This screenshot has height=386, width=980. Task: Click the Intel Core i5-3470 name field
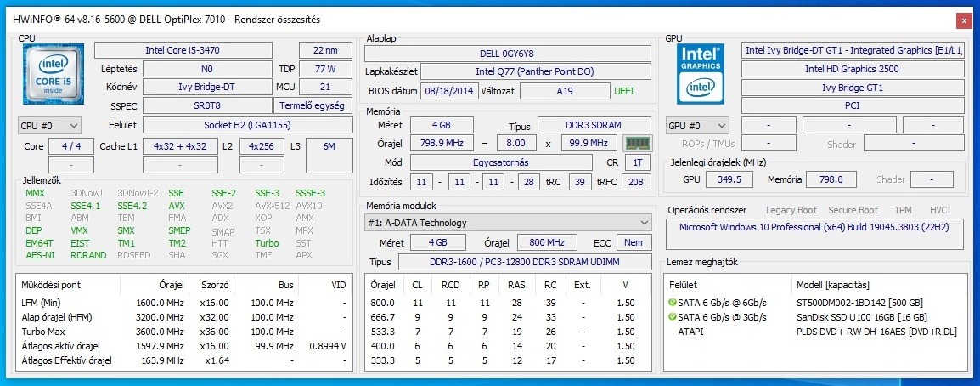[183, 50]
